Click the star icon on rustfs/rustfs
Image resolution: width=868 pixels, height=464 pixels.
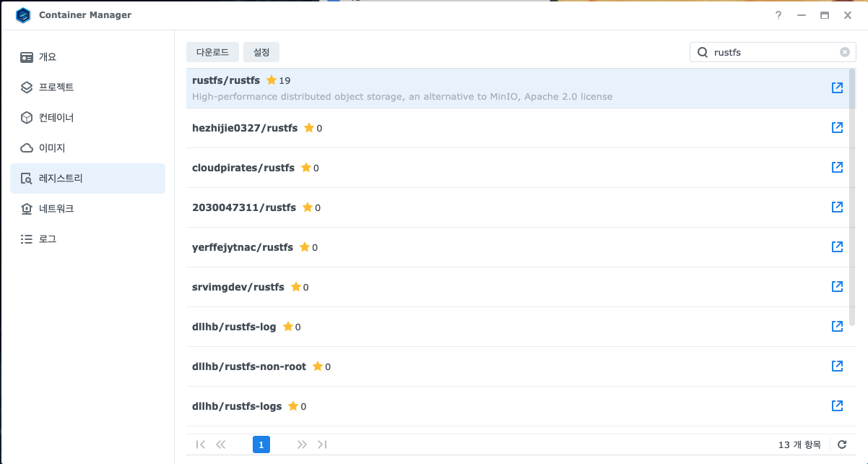(x=272, y=80)
